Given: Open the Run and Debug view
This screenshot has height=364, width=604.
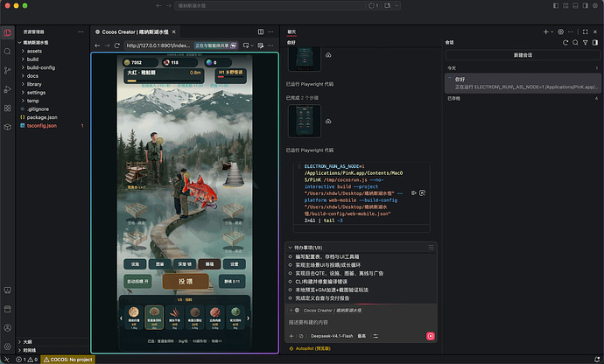Looking at the screenshot, I should click(x=7, y=89).
